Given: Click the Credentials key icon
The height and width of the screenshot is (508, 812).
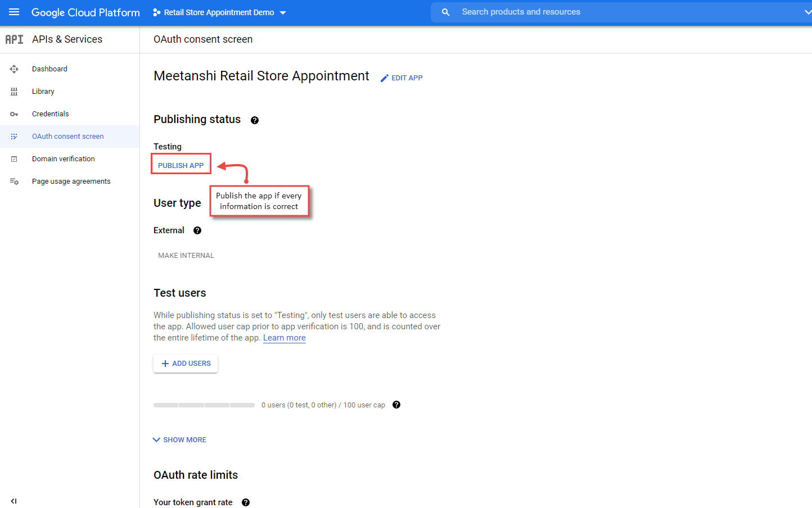Looking at the screenshot, I should [14, 114].
